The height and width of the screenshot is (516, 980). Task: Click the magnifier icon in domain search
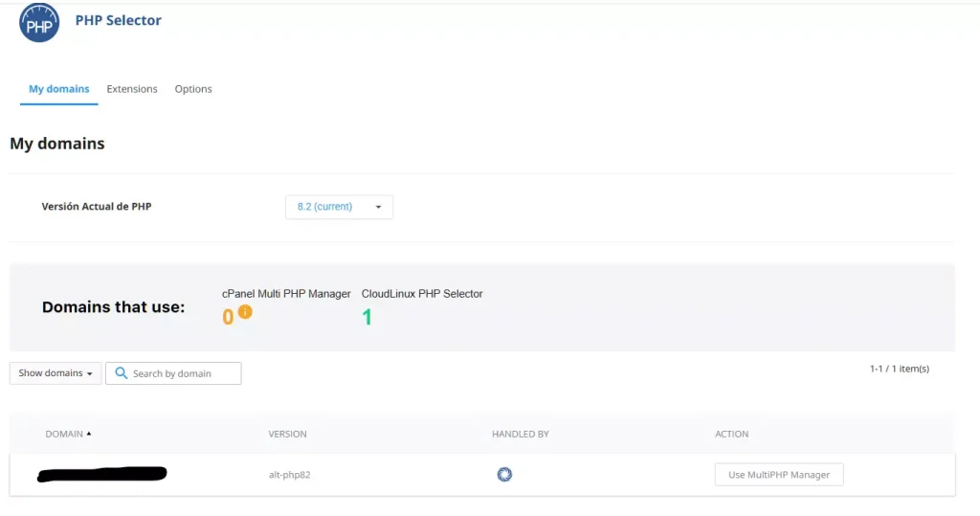tap(122, 372)
